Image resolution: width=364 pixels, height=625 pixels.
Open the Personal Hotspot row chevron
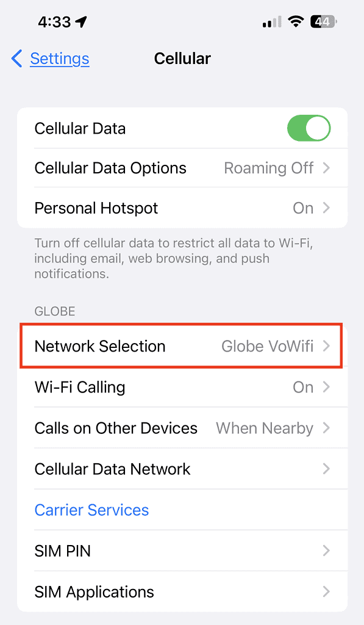tap(326, 208)
